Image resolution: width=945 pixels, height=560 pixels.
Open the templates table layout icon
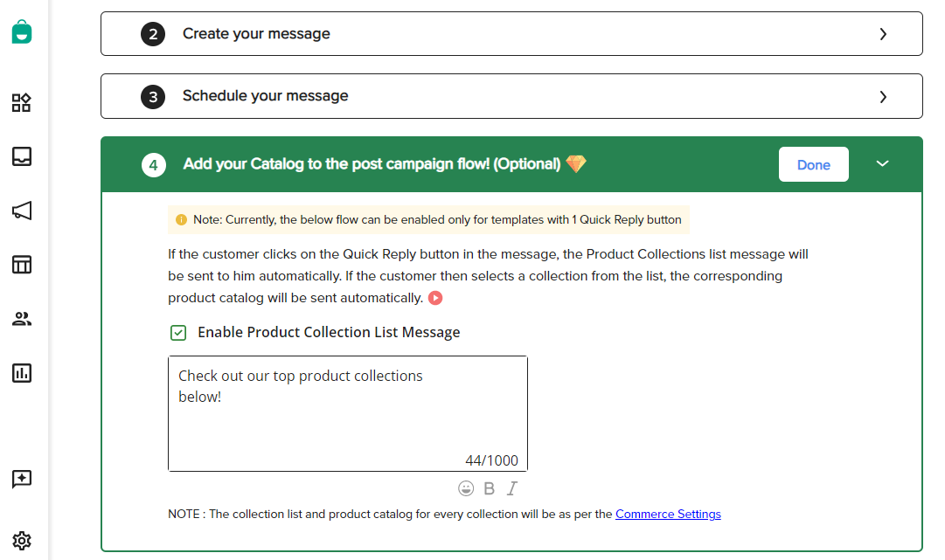tap(22, 265)
